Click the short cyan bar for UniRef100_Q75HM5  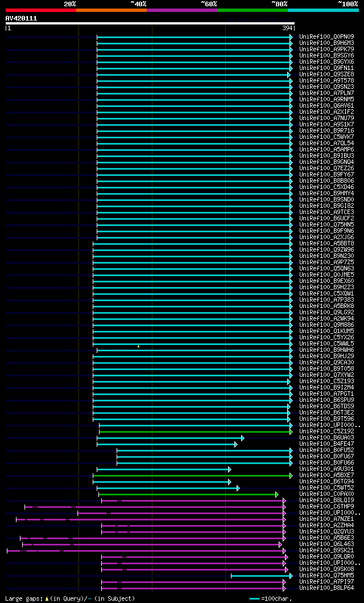[x=262, y=576]
